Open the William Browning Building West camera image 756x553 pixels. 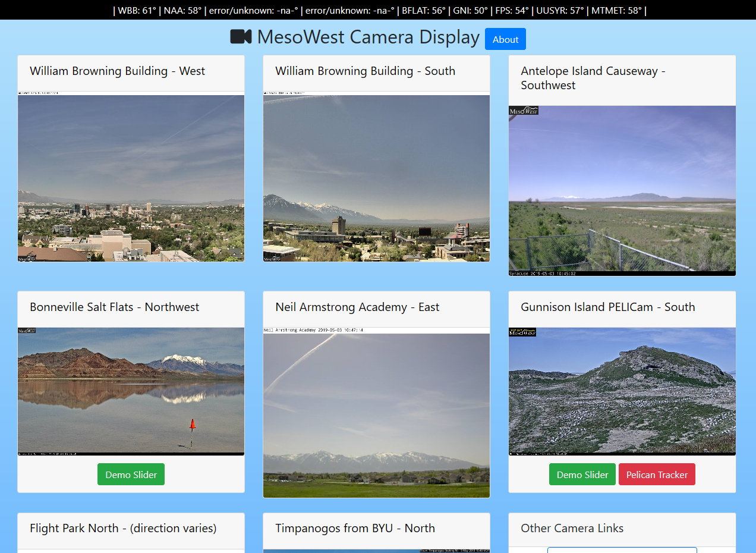click(x=131, y=177)
